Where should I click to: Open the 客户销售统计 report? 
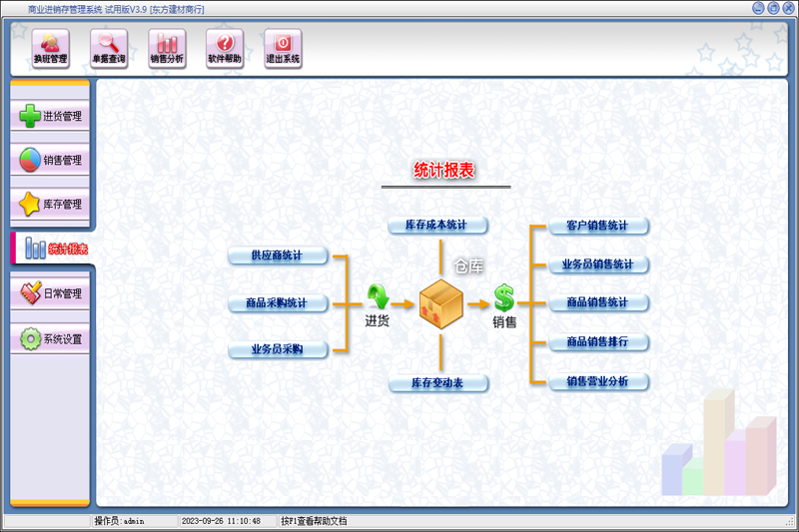(x=598, y=226)
